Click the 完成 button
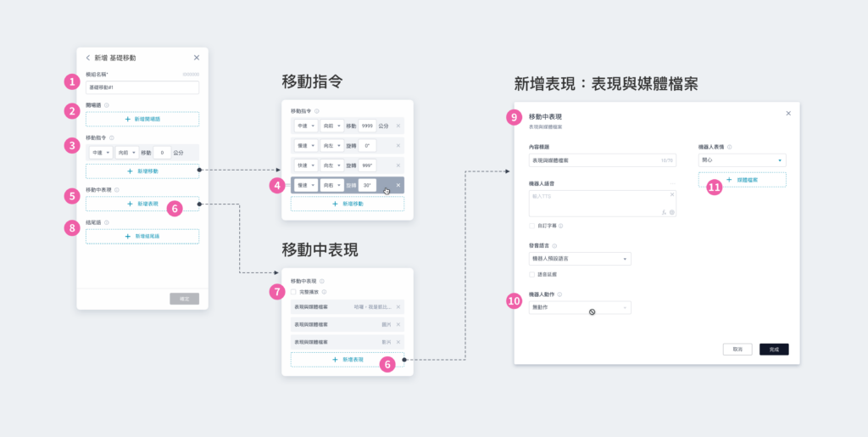This screenshot has height=437, width=868. [x=774, y=350]
